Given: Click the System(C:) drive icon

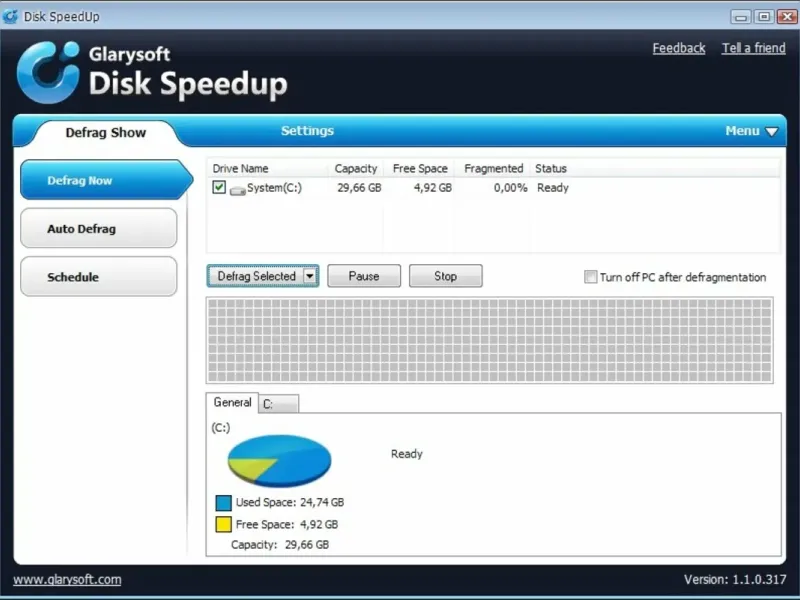Looking at the screenshot, I should [238, 190].
